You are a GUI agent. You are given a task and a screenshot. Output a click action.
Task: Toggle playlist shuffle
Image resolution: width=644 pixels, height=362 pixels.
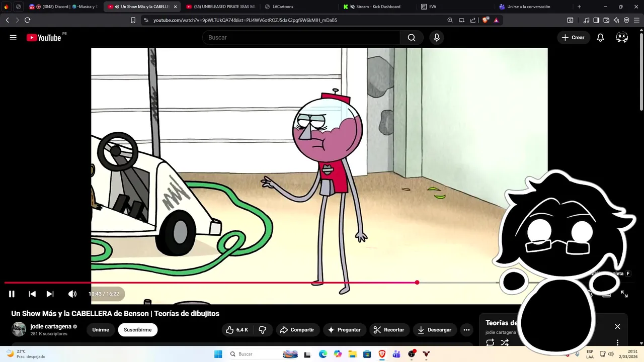(505, 342)
